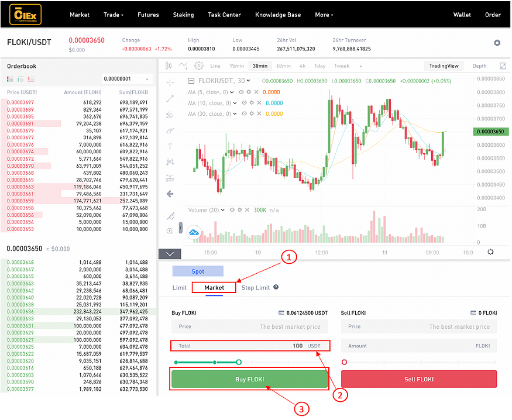The width and height of the screenshot is (512, 420).
Task: Select the trend line drawing tool
Action: [170, 98]
